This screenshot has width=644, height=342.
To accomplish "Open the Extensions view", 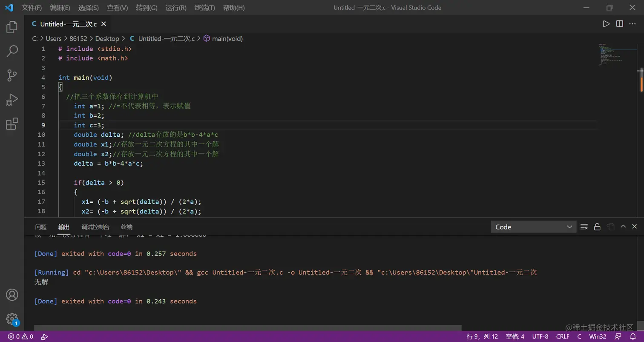I will (11, 124).
